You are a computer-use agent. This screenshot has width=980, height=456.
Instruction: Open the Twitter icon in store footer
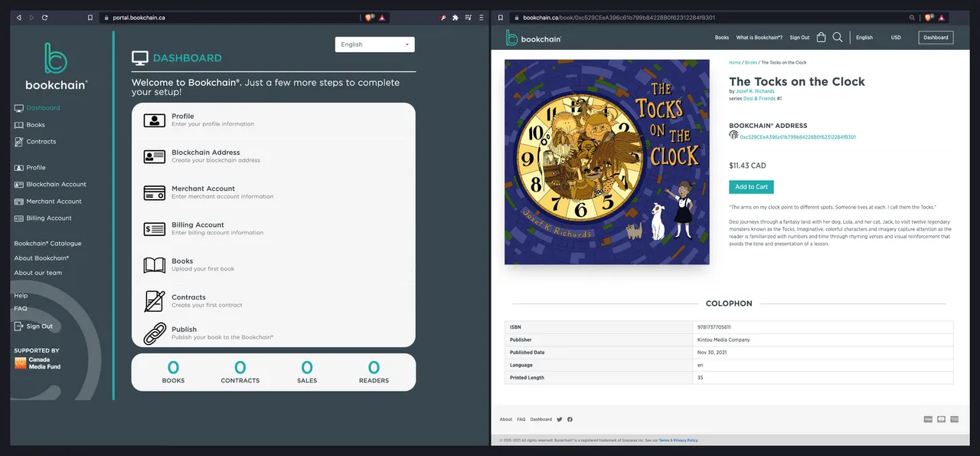(560, 419)
